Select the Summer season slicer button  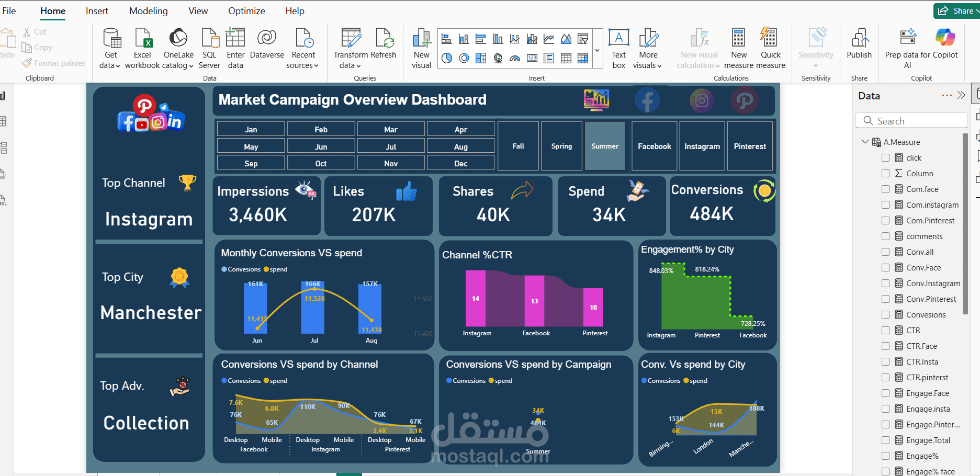[605, 146]
